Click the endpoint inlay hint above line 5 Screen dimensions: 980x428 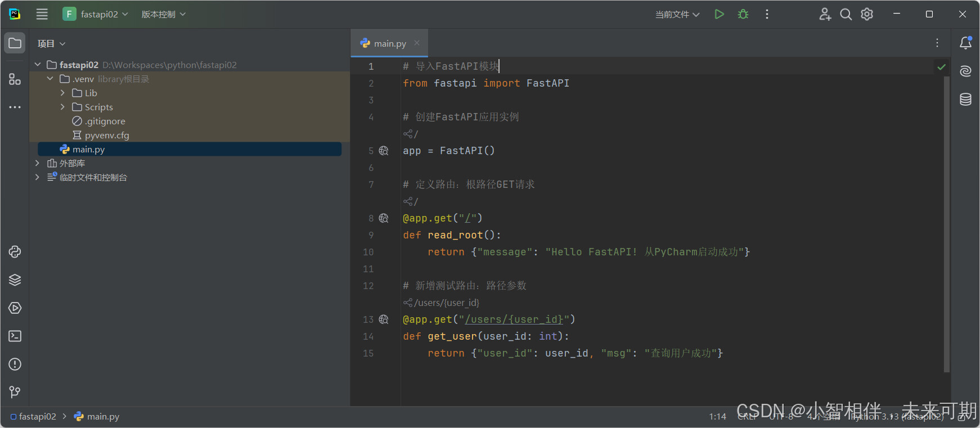[x=411, y=134]
